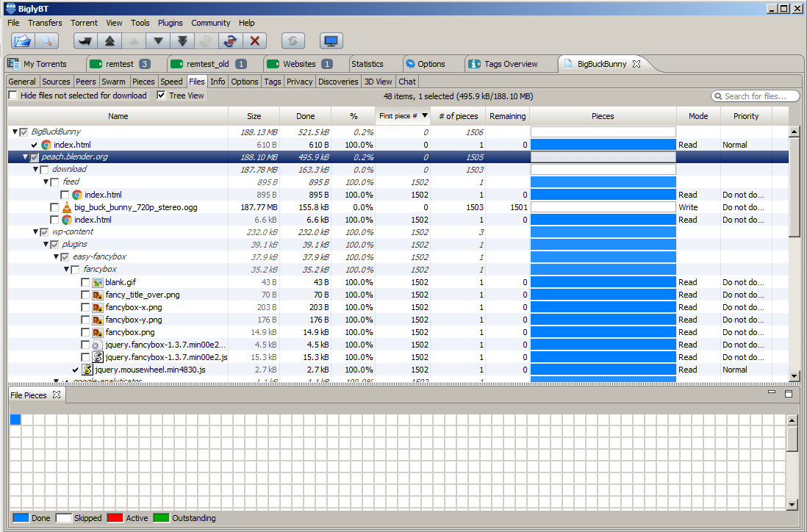The height and width of the screenshot is (532, 807).
Task: Click the red X remove torrent icon
Action: click(254, 41)
